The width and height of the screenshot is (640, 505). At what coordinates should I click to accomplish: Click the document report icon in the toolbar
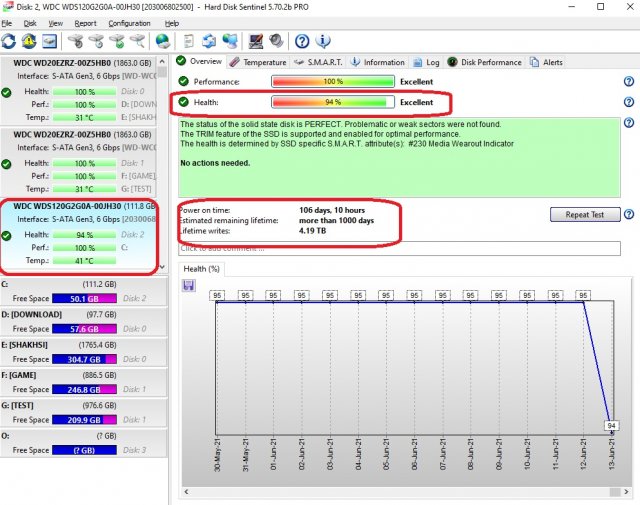click(x=187, y=41)
